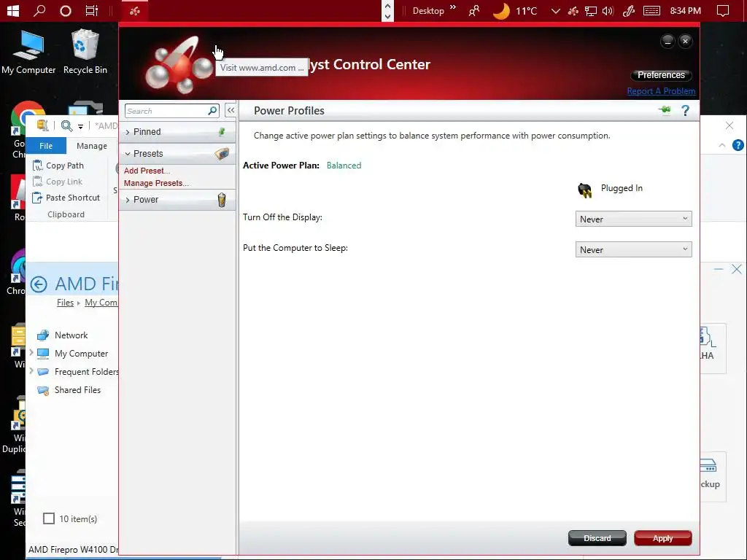Collapse the sidebar with the double-arrow button

pos(231,111)
